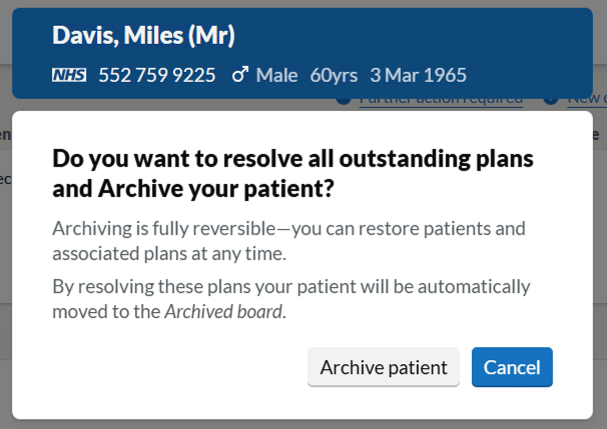
Task: Click the dimmed column text at left edge
Action: point(5,134)
